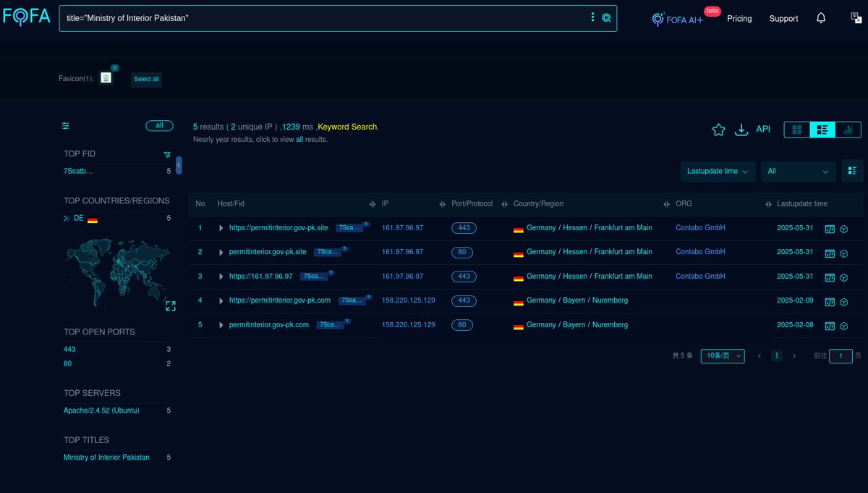Open the Support menu
Screen dimensions: 868x493
point(783,18)
